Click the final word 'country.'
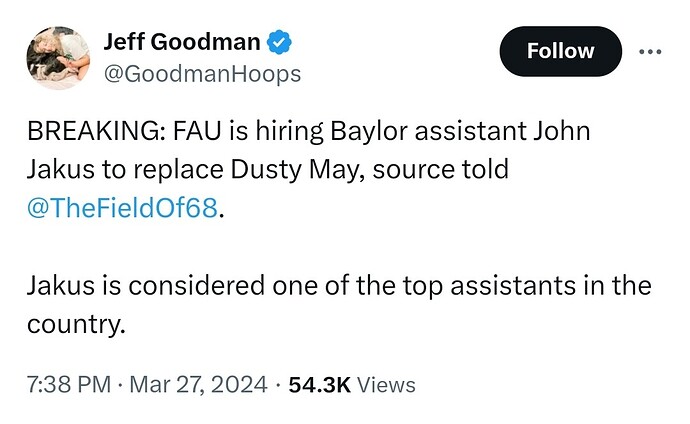 click(x=76, y=325)
